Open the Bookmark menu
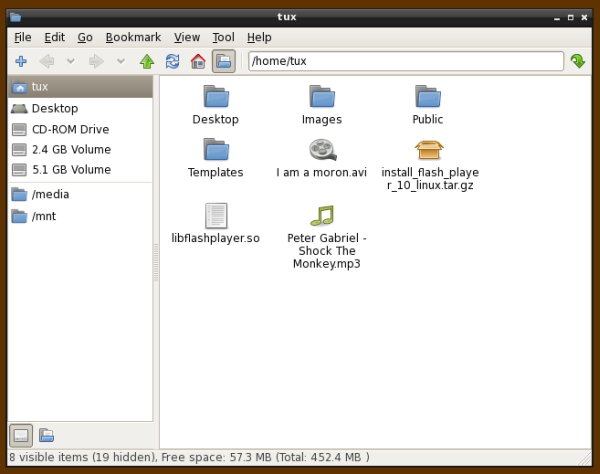The image size is (600, 474). point(133,37)
